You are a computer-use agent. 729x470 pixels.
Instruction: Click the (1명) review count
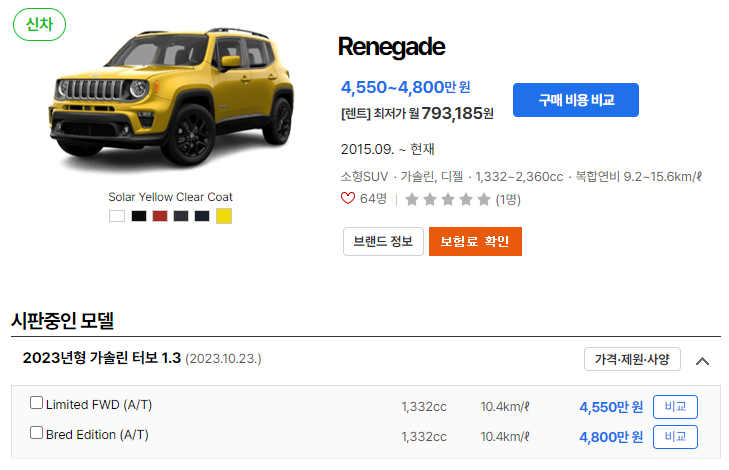point(508,199)
